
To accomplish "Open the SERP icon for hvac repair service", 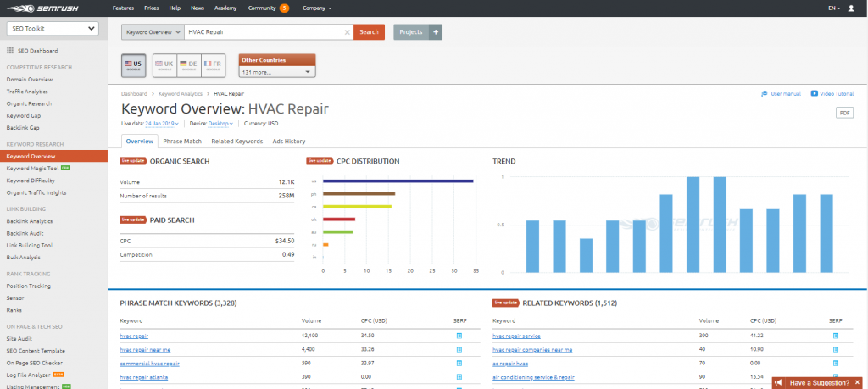I will coord(835,336).
